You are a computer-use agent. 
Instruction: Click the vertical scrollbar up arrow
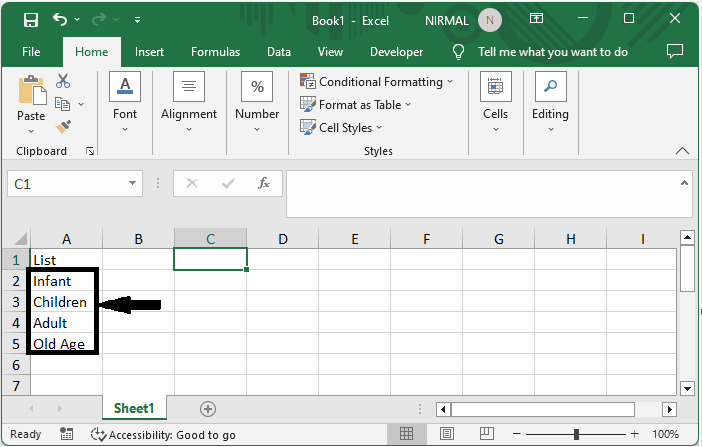point(687,237)
